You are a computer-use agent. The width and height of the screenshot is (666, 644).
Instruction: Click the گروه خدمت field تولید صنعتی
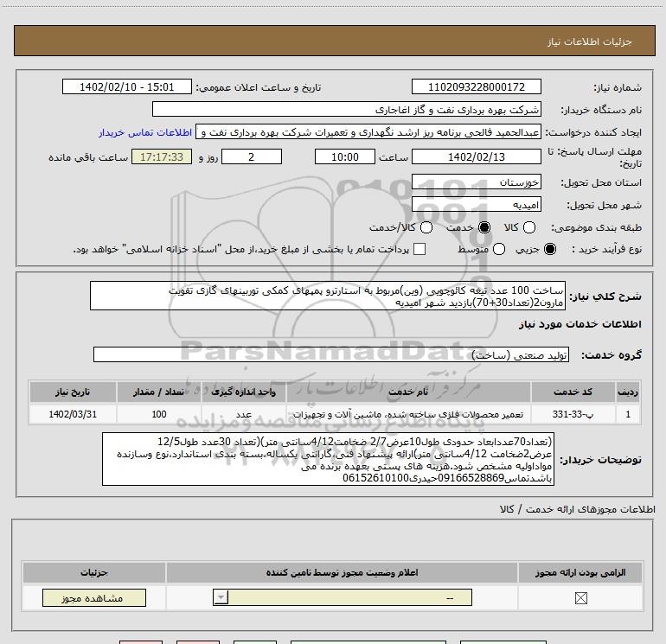[x=331, y=354]
